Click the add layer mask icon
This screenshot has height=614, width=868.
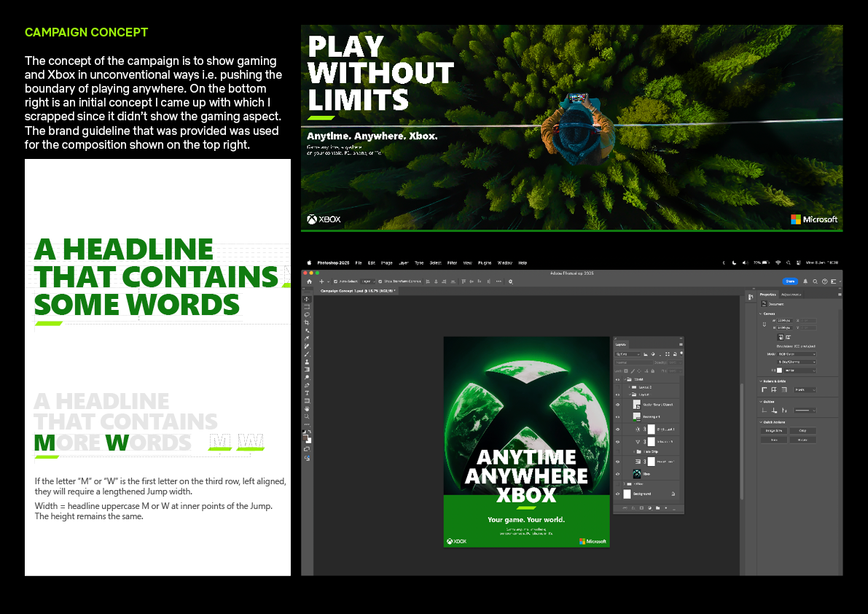pyautogui.click(x=641, y=508)
